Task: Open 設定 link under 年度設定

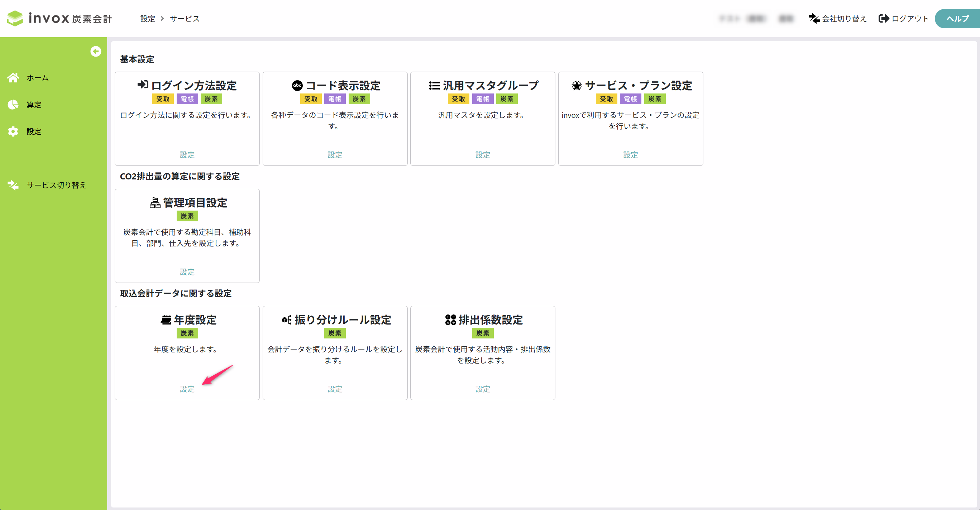Action: [187, 389]
